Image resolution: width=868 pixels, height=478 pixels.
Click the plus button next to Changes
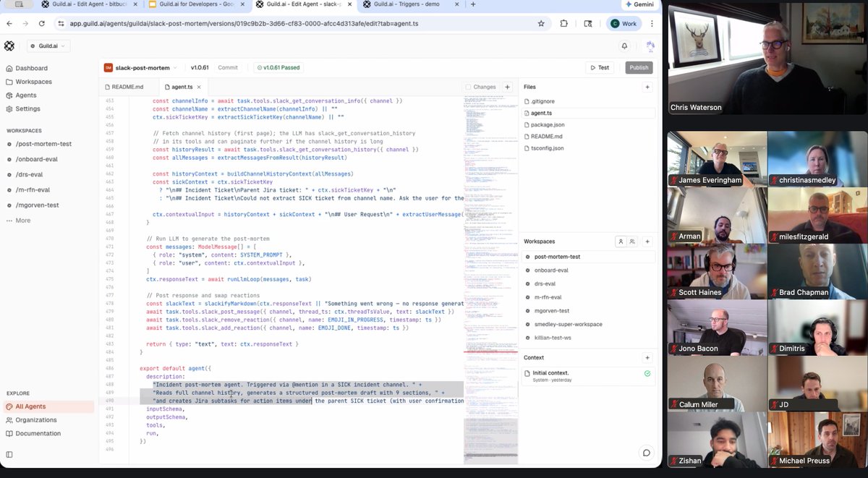click(507, 87)
